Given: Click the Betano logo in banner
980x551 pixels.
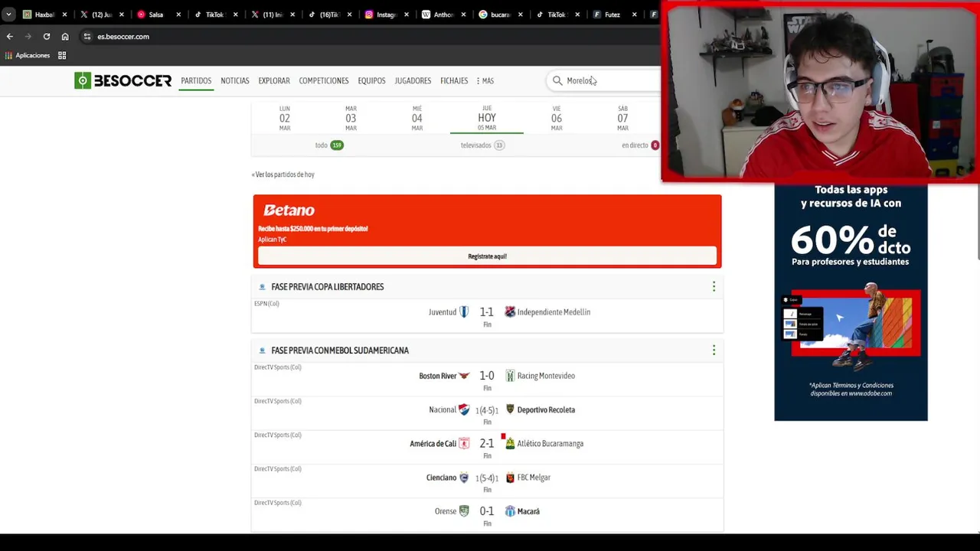Looking at the screenshot, I should 289,210.
